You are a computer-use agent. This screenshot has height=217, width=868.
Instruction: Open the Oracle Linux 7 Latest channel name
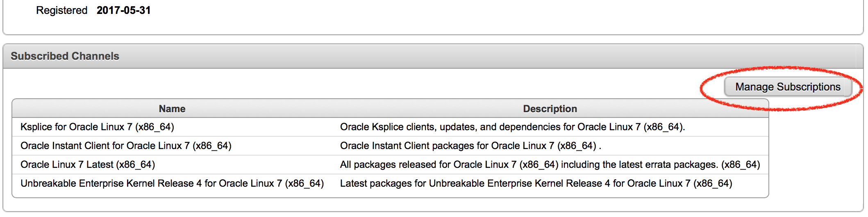(88, 165)
